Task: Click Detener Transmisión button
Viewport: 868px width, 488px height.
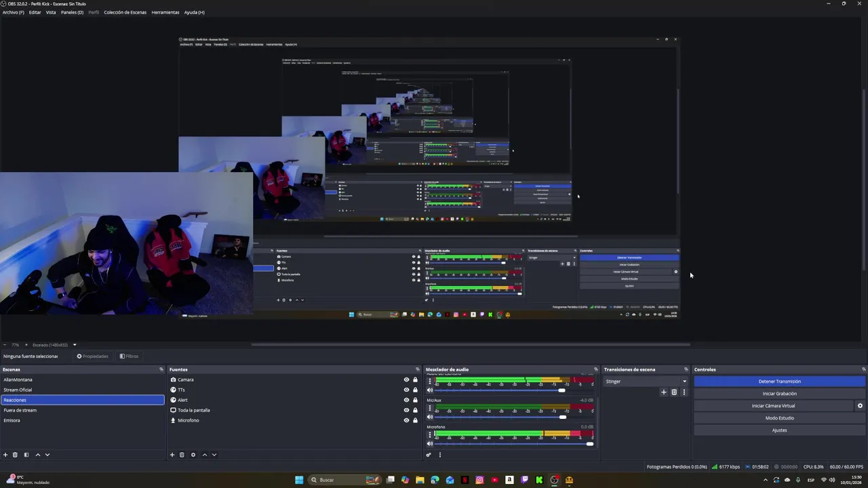Action: coord(779,382)
